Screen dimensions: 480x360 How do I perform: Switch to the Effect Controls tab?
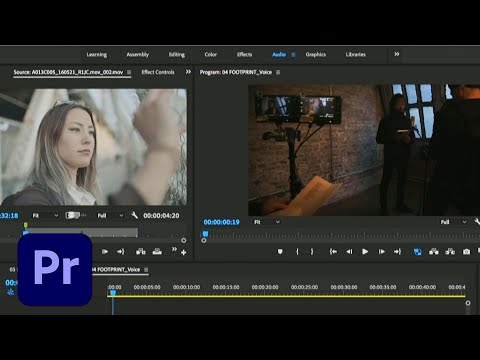point(158,72)
